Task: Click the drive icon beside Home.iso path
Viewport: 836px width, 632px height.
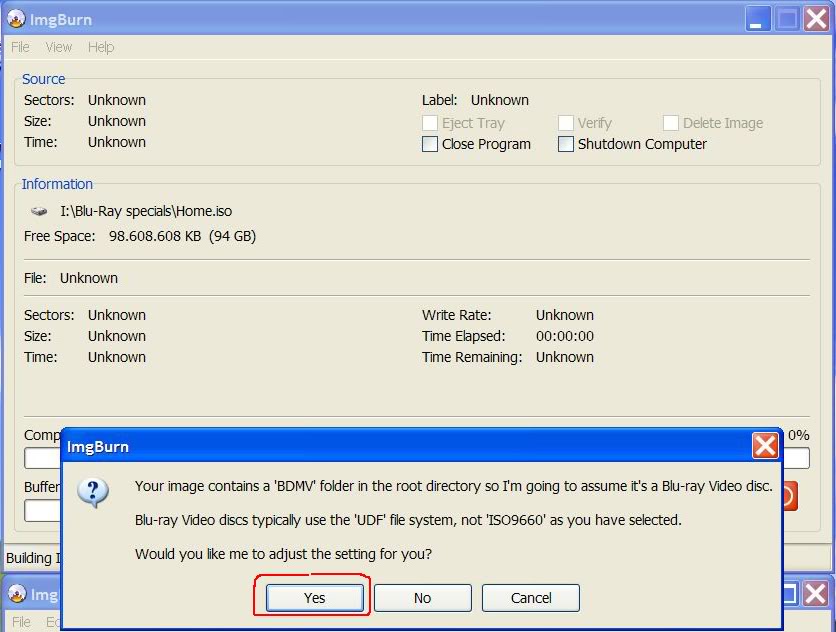Action: coord(39,212)
